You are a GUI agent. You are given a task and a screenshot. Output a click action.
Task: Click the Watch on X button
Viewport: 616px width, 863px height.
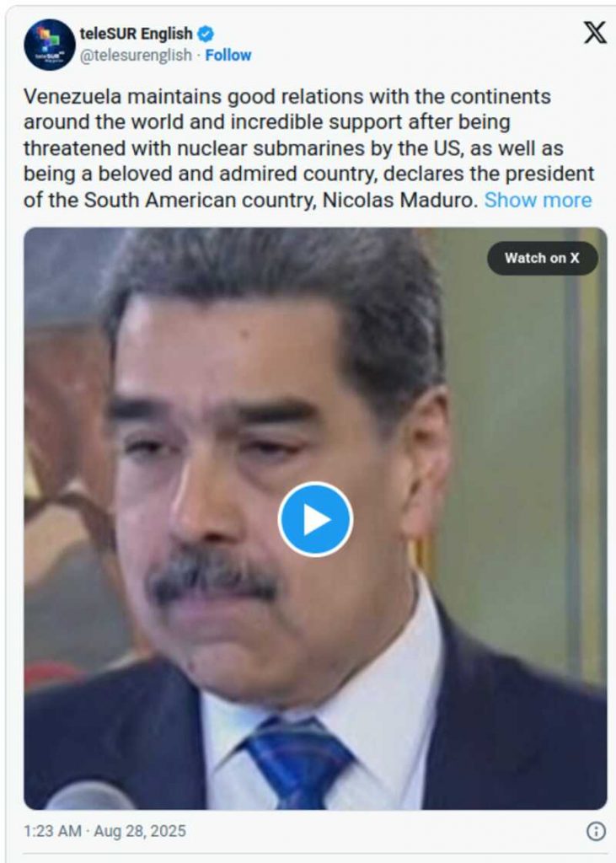(542, 258)
